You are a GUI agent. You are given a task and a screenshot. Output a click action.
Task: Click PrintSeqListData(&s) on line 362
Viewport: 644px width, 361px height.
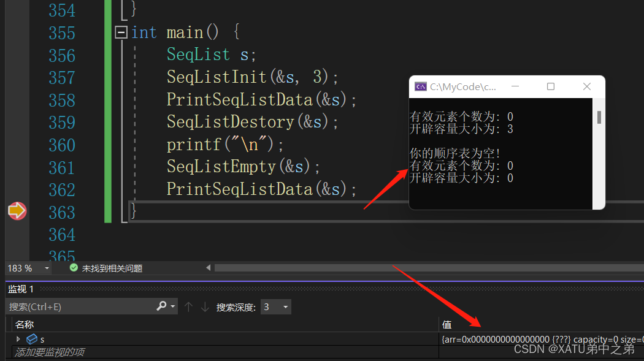click(x=261, y=189)
